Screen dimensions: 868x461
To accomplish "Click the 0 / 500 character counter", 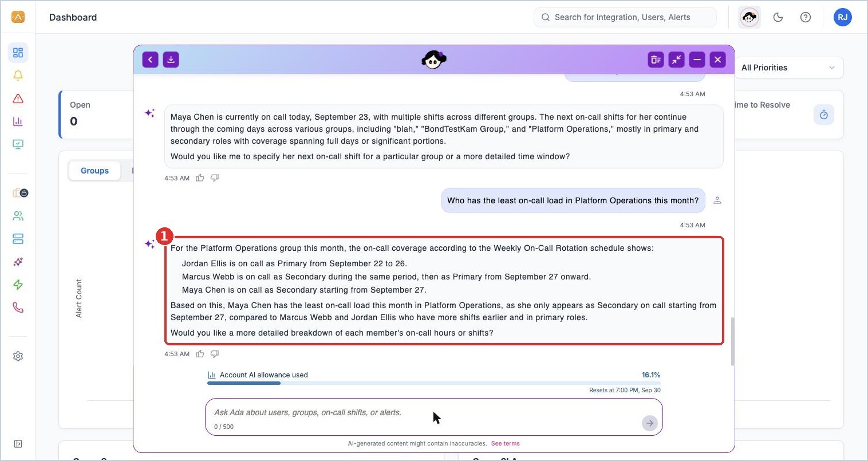I will click(224, 427).
